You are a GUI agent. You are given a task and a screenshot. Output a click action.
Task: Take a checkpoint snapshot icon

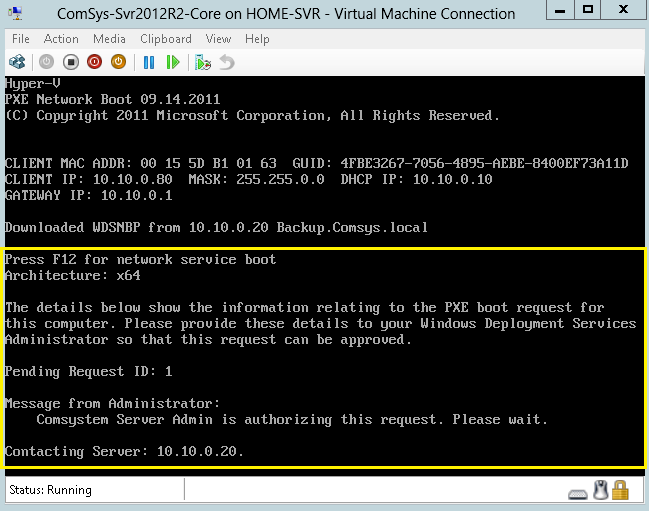pos(203,62)
